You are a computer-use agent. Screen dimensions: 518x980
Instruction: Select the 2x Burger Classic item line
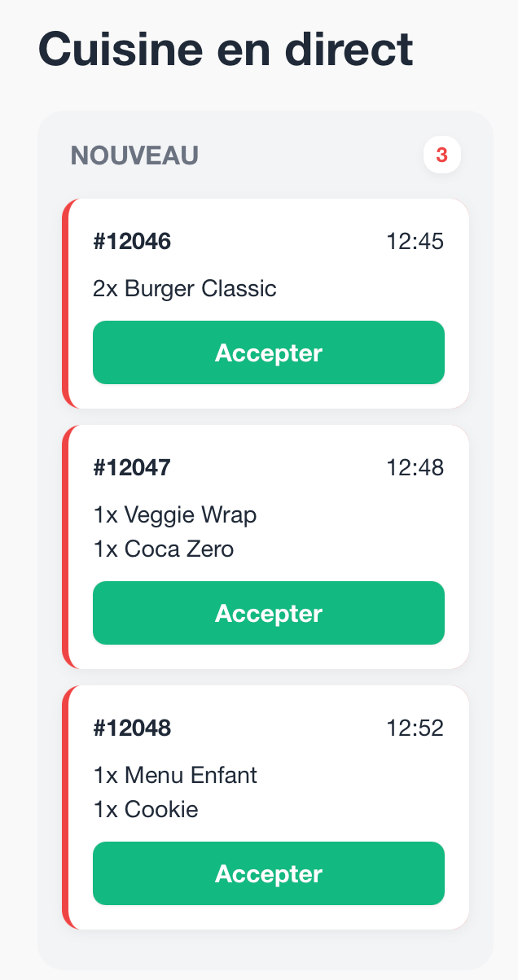tap(184, 289)
